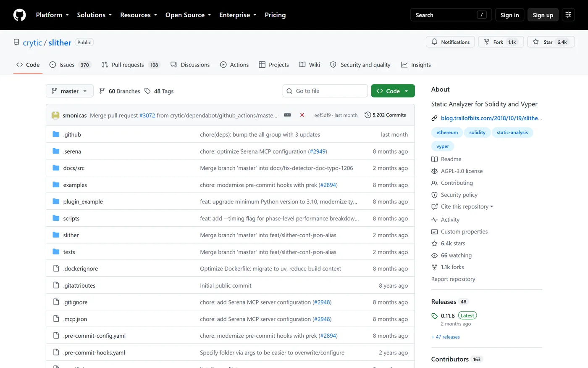The height and width of the screenshot is (368, 588).
Task: Open the .pre-commit-config.yaml file
Action: pyautogui.click(x=94, y=336)
